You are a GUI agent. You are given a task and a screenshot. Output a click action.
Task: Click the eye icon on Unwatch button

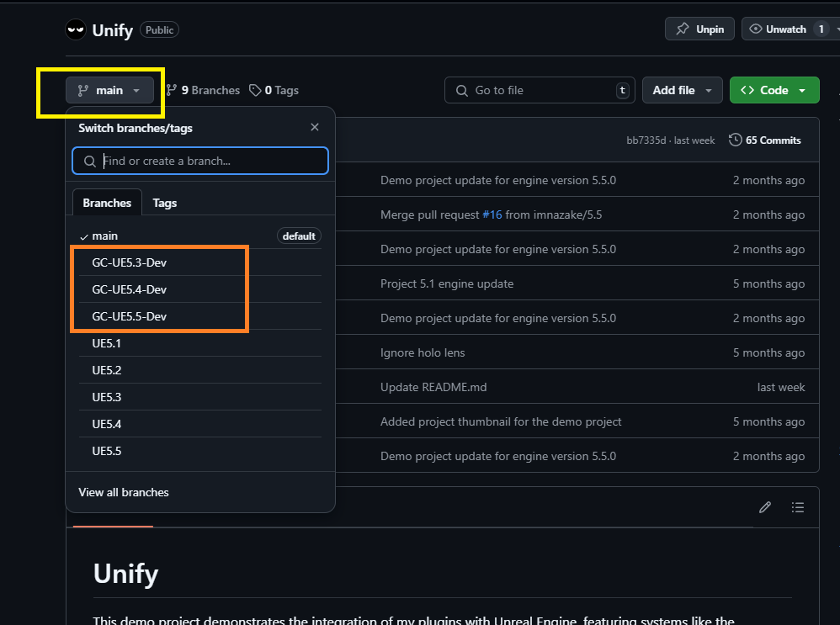[755, 29]
